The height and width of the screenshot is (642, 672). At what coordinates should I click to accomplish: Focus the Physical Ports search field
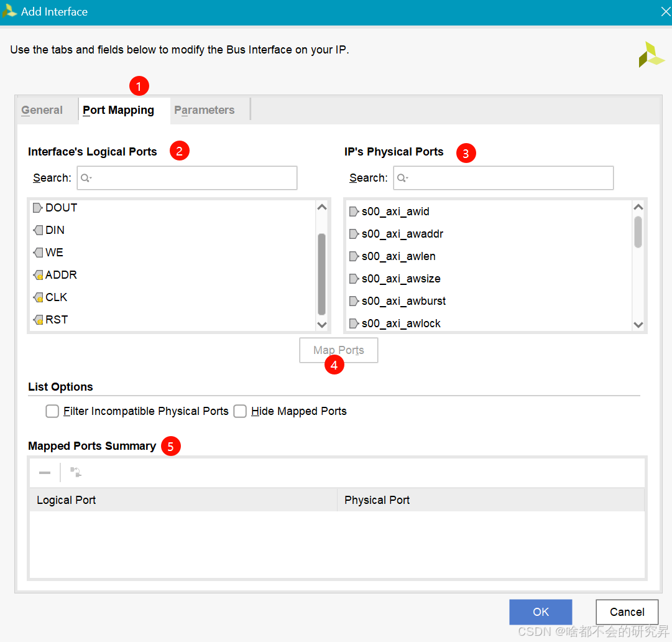coord(503,178)
